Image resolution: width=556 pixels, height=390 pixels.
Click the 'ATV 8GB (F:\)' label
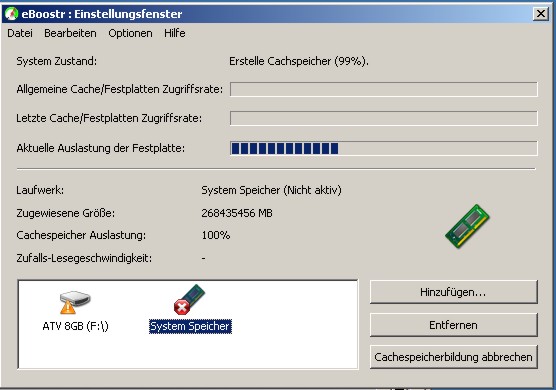coord(75,326)
